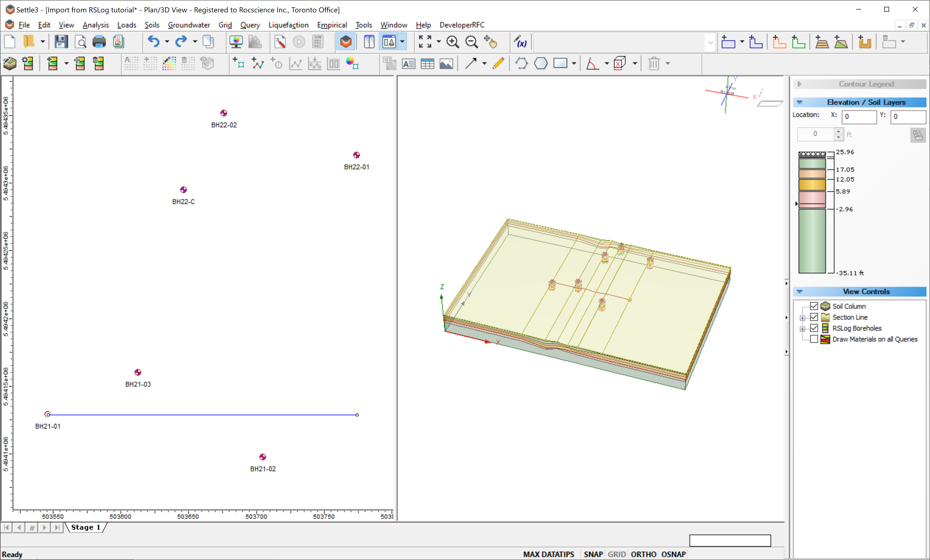Expand the Contour Legend panel
This screenshot has height=560, width=930.
799,84
